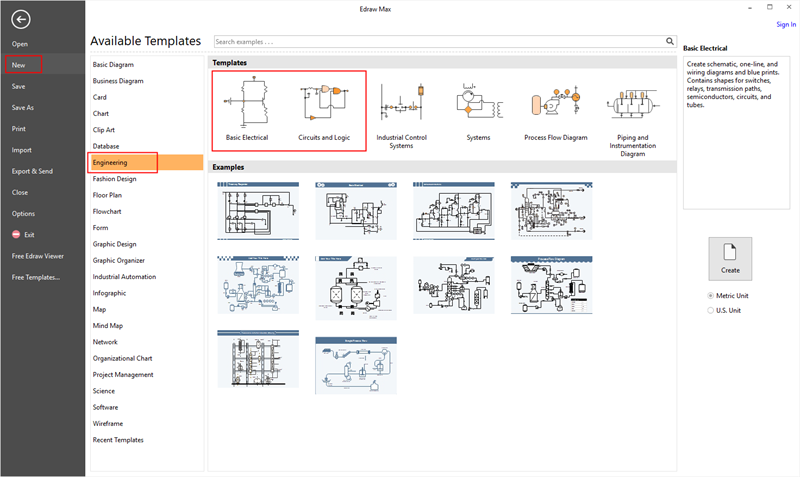Open Export & Send section
This screenshot has height=477, width=800.
(32, 171)
